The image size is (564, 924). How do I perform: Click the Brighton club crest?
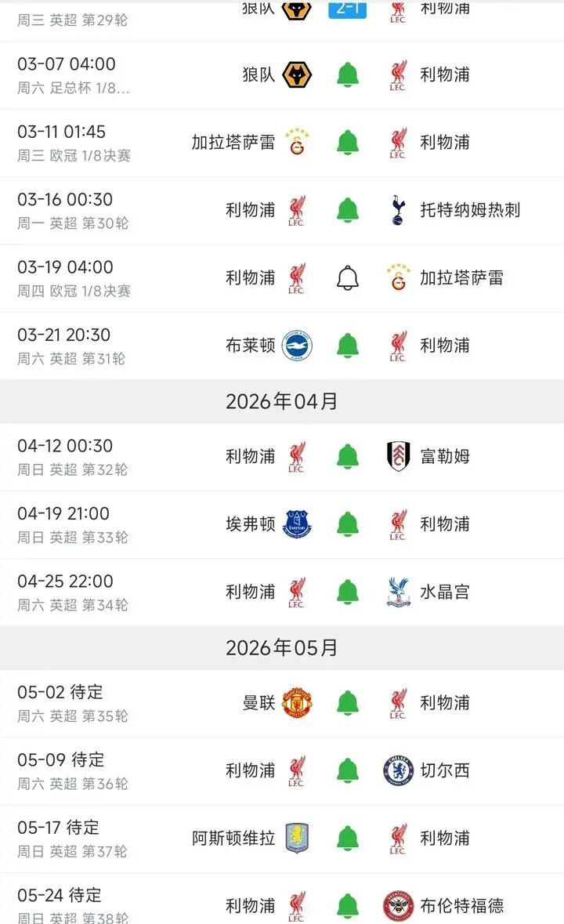pos(297,346)
